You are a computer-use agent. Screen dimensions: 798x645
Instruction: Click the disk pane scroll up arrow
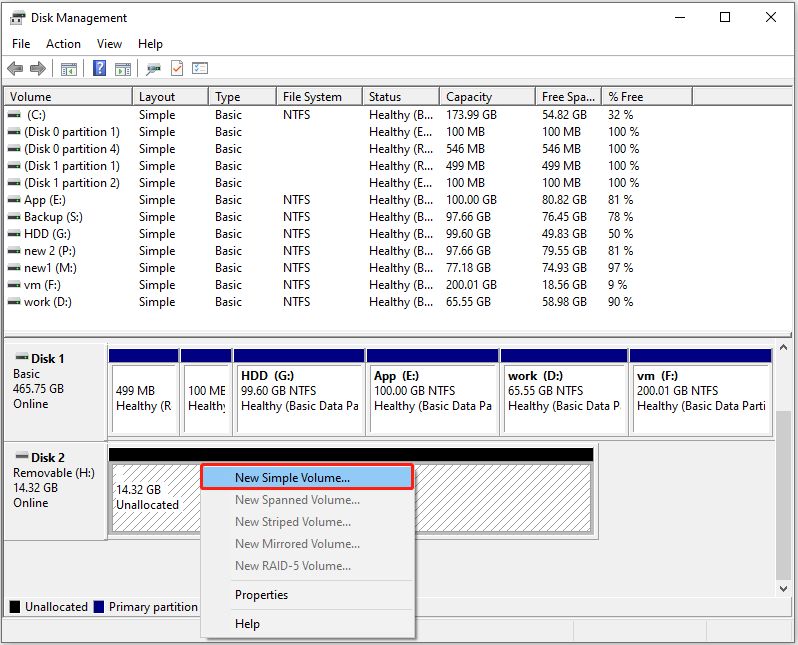784,348
